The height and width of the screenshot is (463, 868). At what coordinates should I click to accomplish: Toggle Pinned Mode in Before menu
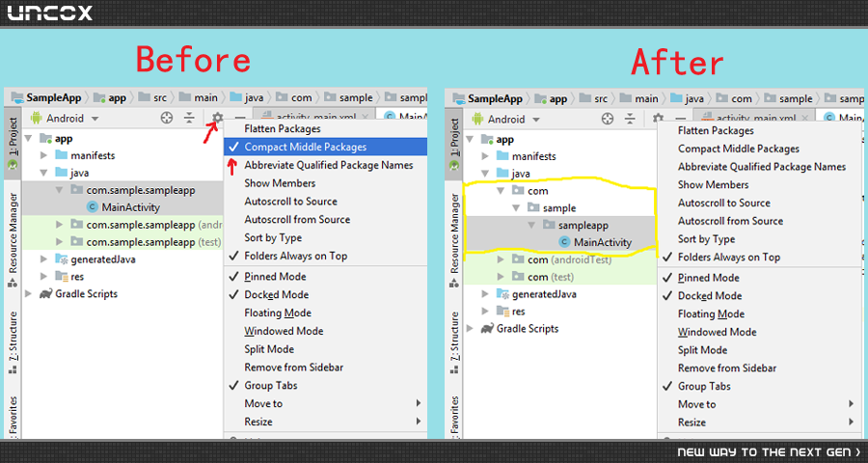click(326, 277)
